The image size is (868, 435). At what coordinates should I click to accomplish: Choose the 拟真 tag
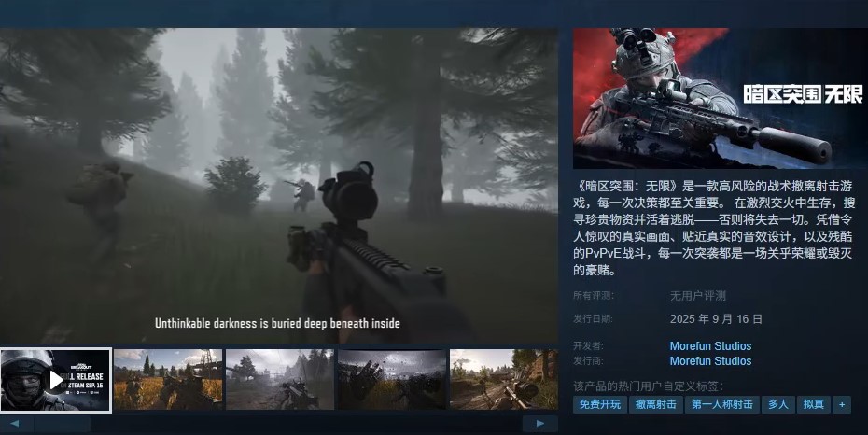(814, 404)
